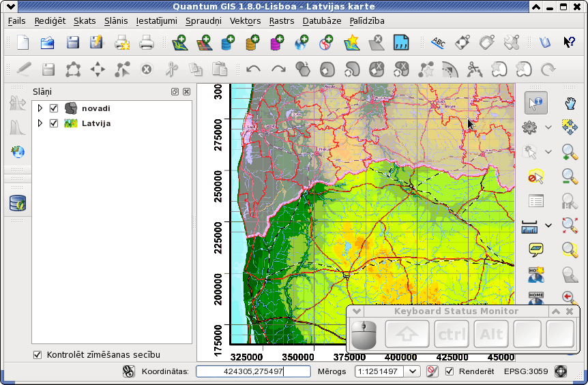588x385 pixels.
Task: Open the attribute table icon
Action: 535,201
